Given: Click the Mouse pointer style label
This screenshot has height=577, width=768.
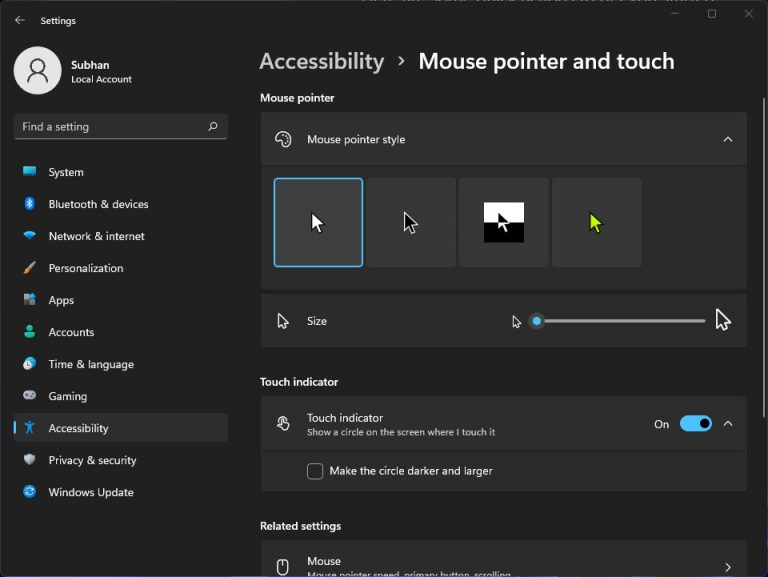Looking at the screenshot, I should pos(356,139).
